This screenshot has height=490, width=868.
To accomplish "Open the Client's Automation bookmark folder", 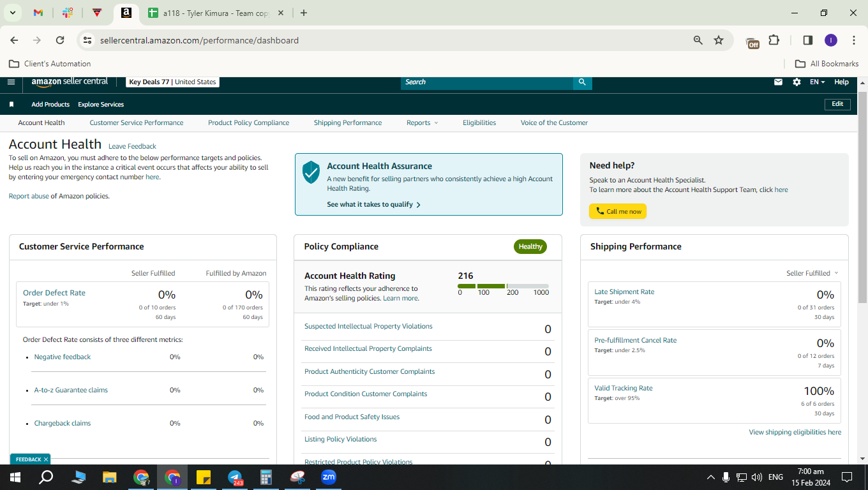I will 50,64.
